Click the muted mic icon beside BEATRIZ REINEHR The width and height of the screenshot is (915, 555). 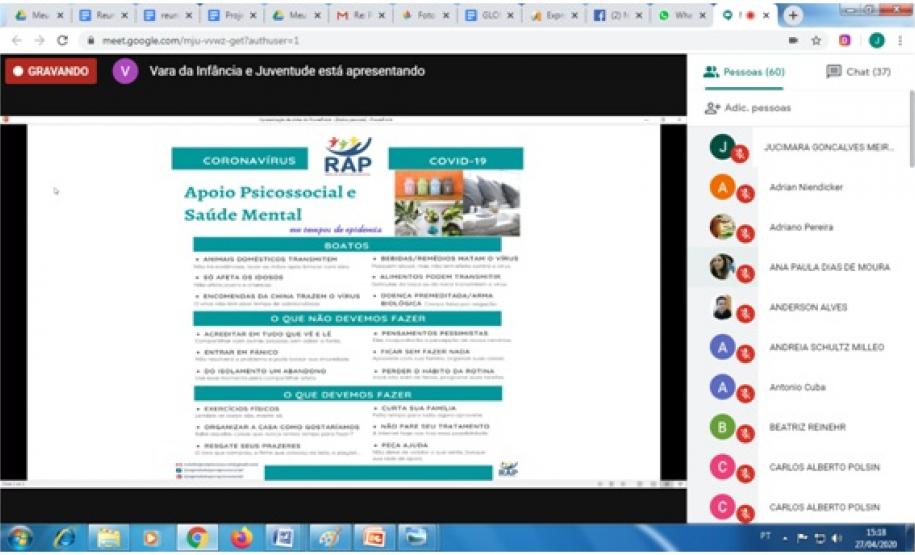(744, 434)
